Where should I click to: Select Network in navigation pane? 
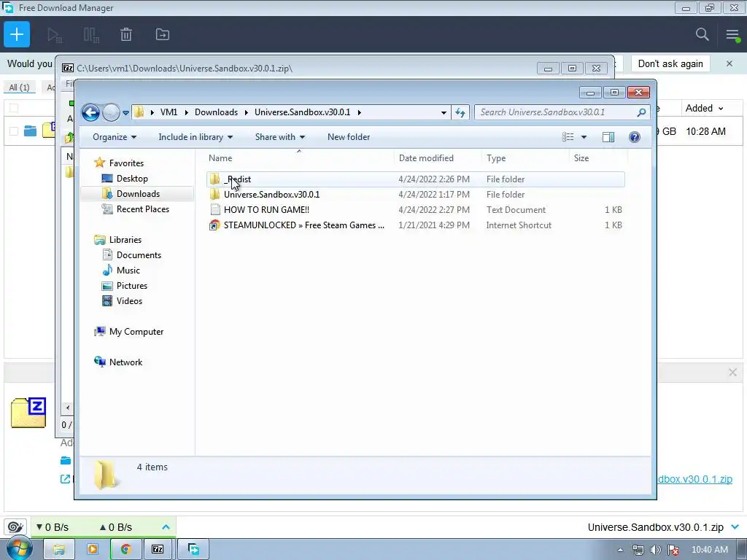click(x=125, y=362)
